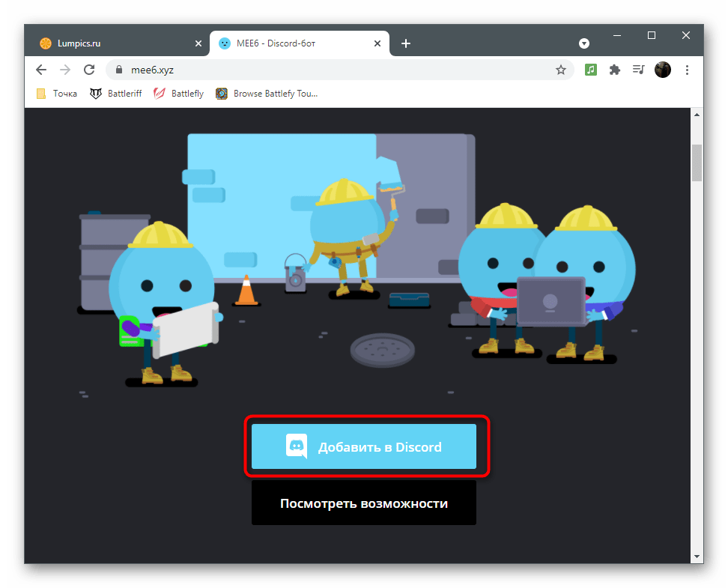Click the "Добавить в Discord" button
Viewport: 728px width, 588px height.
coord(363,447)
